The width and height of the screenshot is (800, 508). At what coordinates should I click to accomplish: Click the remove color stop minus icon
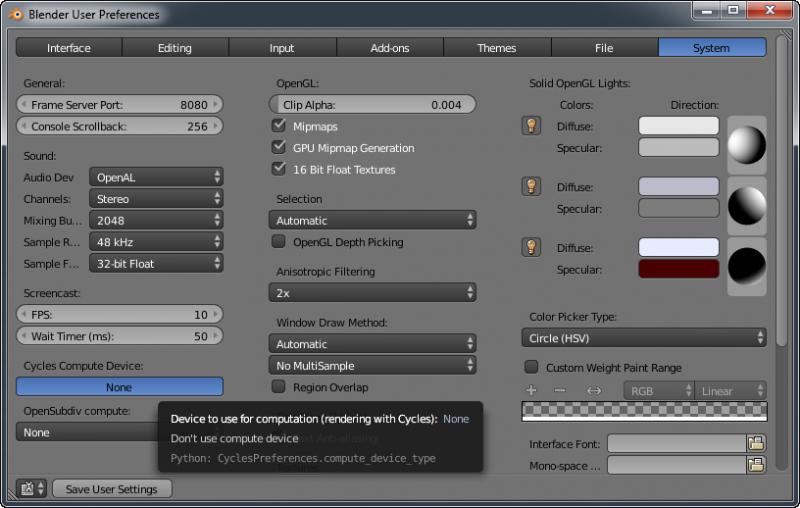pyautogui.click(x=560, y=391)
